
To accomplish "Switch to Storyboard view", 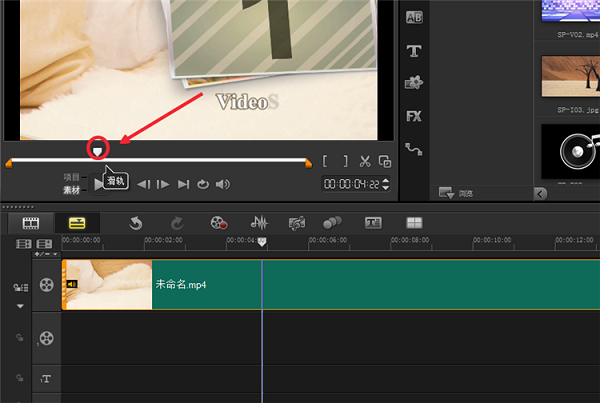I will tap(30, 223).
